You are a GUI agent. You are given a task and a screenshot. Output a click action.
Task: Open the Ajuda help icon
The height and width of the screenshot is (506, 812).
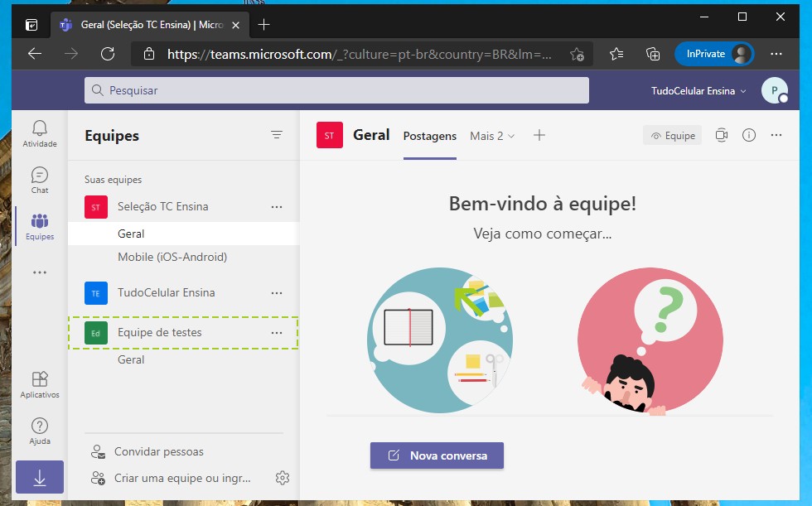pyautogui.click(x=40, y=431)
